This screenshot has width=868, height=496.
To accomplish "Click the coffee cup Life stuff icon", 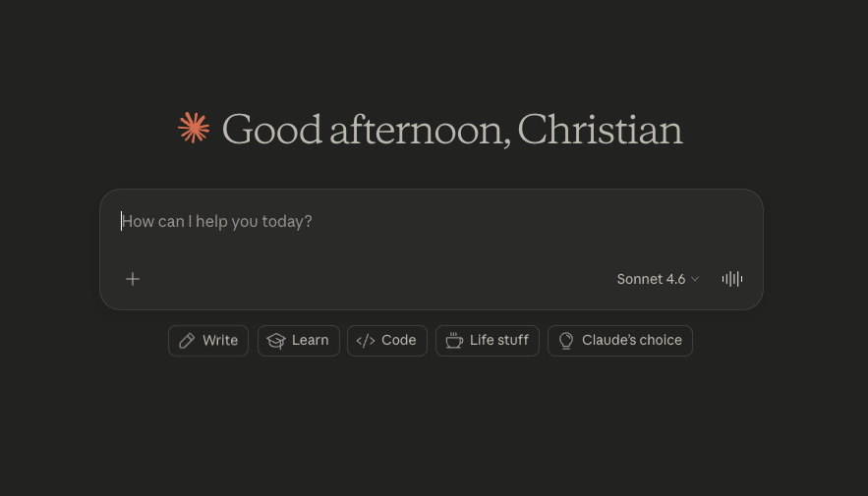I will point(454,341).
